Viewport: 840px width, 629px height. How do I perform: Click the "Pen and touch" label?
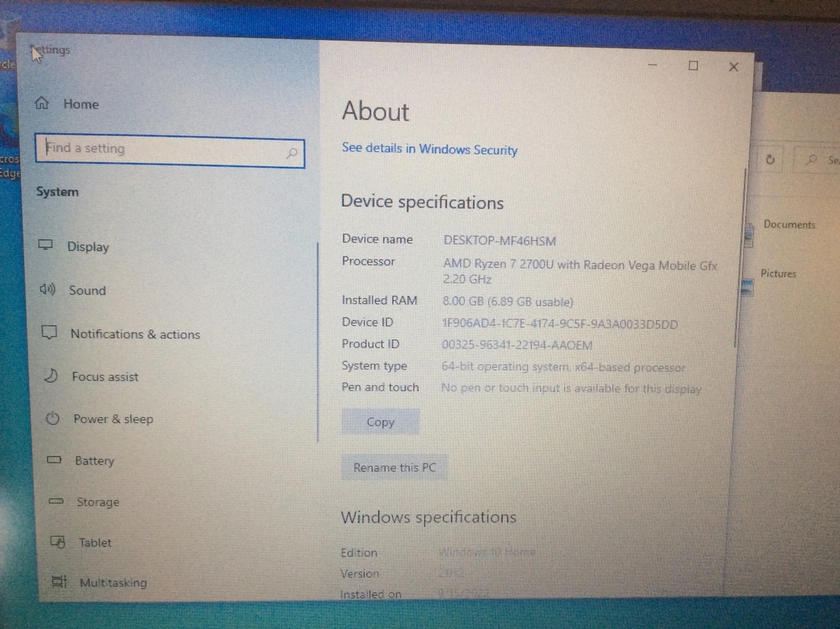click(x=380, y=387)
